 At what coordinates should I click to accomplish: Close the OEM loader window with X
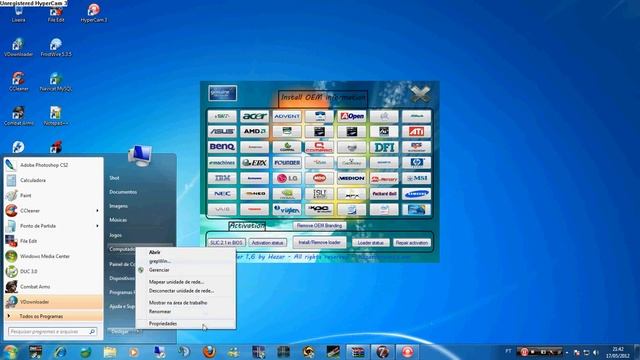420,94
